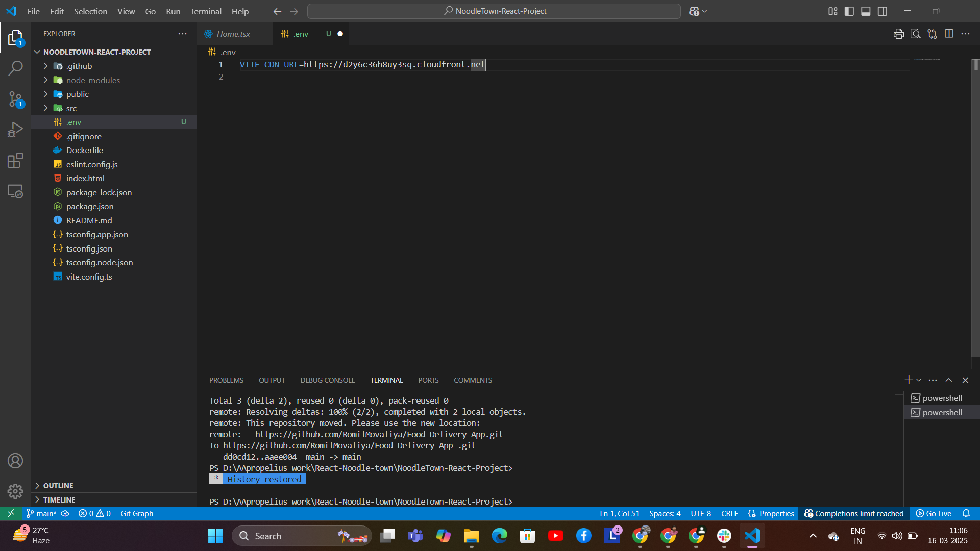This screenshot has width=980, height=551.
Task: Open the File menu
Action: 33,11
